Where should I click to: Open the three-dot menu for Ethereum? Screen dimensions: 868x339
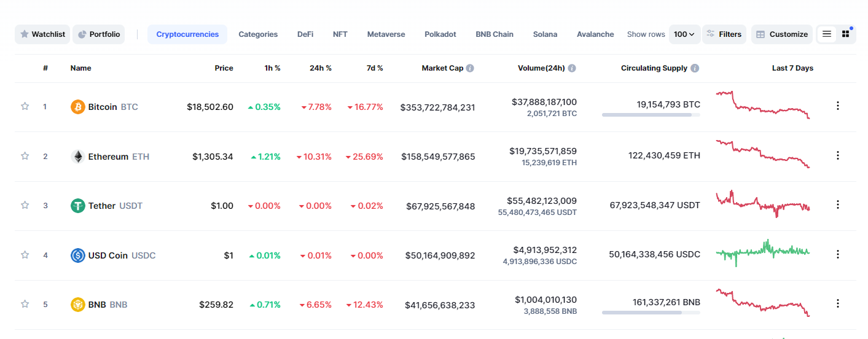(x=837, y=155)
